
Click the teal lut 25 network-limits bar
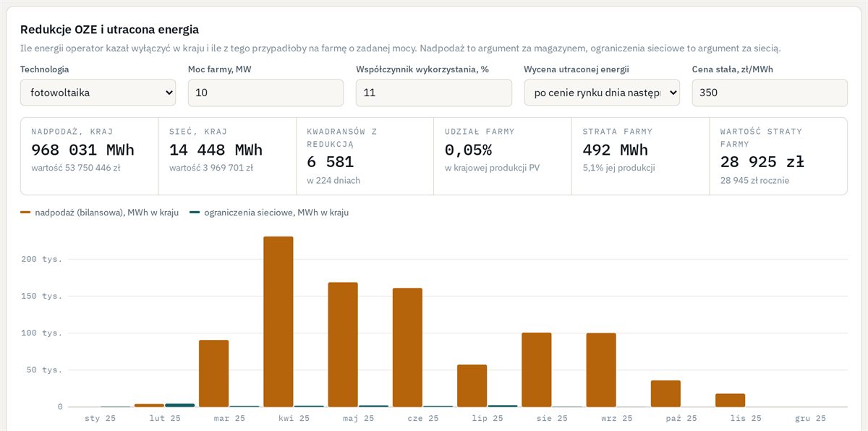coord(180,405)
